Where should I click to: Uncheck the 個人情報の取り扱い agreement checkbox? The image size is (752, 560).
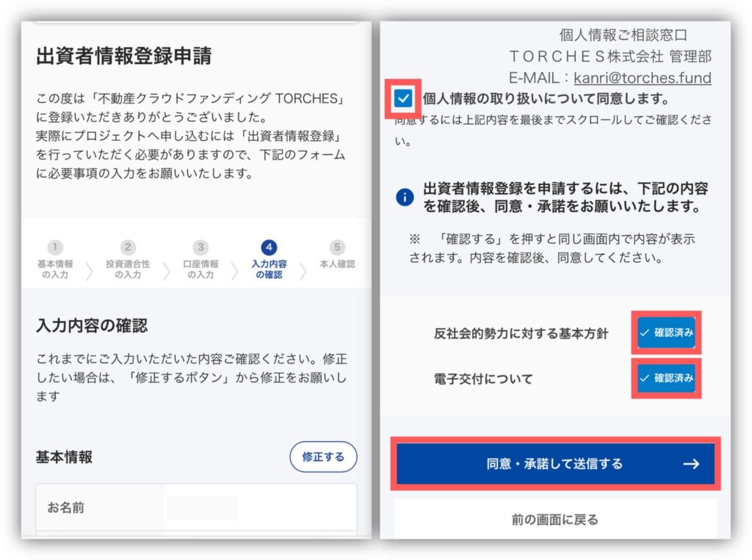(403, 99)
